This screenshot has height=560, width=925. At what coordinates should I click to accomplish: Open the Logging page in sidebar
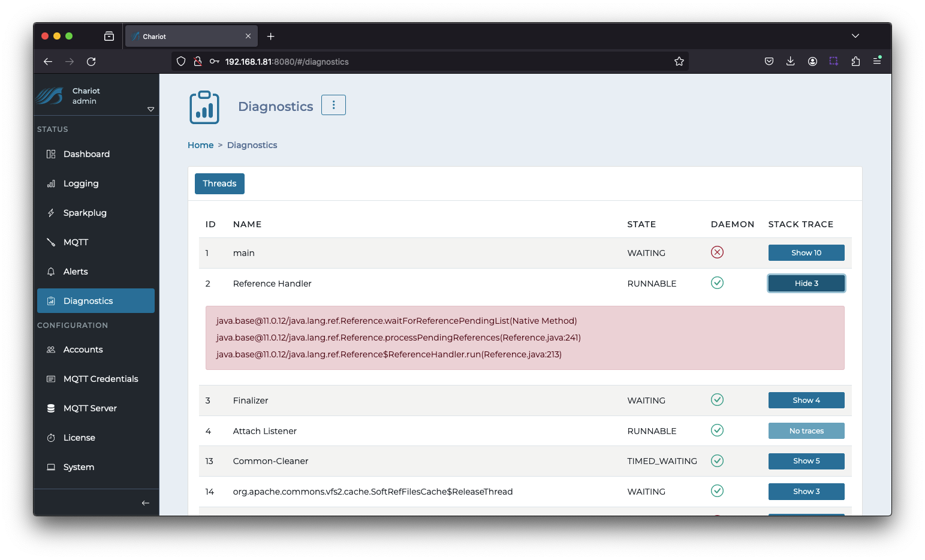[96, 183]
